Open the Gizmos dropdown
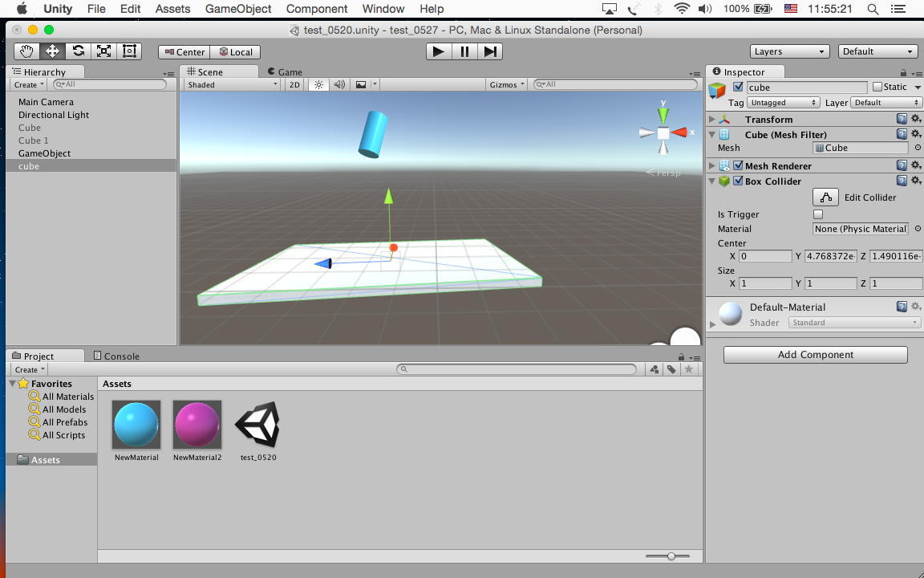The width and height of the screenshot is (924, 578). click(507, 84)
